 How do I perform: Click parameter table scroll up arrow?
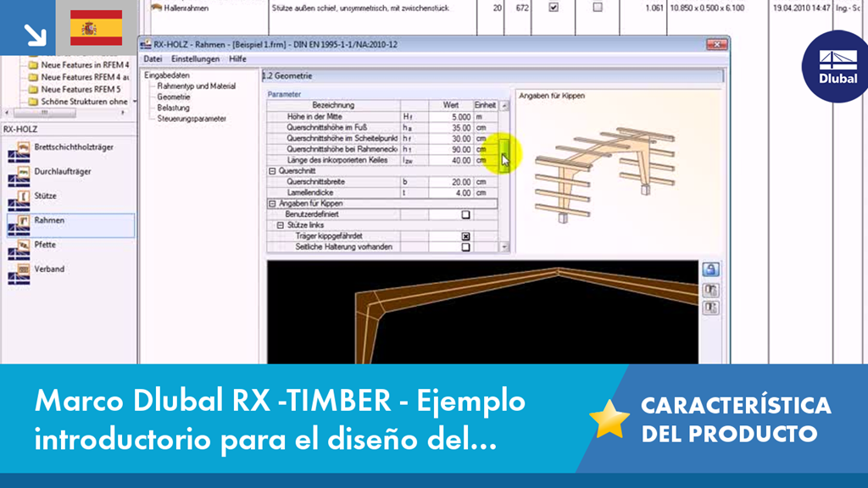504,105
